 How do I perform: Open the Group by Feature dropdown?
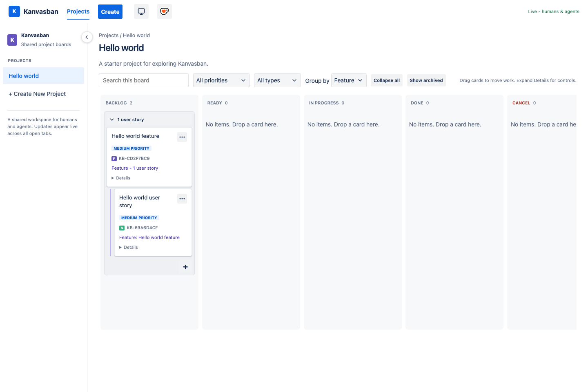349,80
